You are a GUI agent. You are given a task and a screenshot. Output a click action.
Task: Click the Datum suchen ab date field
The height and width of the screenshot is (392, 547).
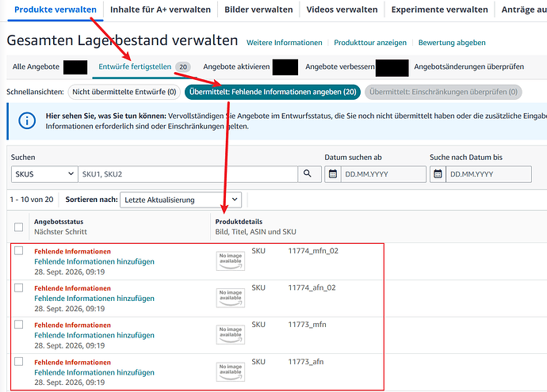coord(384,174)
